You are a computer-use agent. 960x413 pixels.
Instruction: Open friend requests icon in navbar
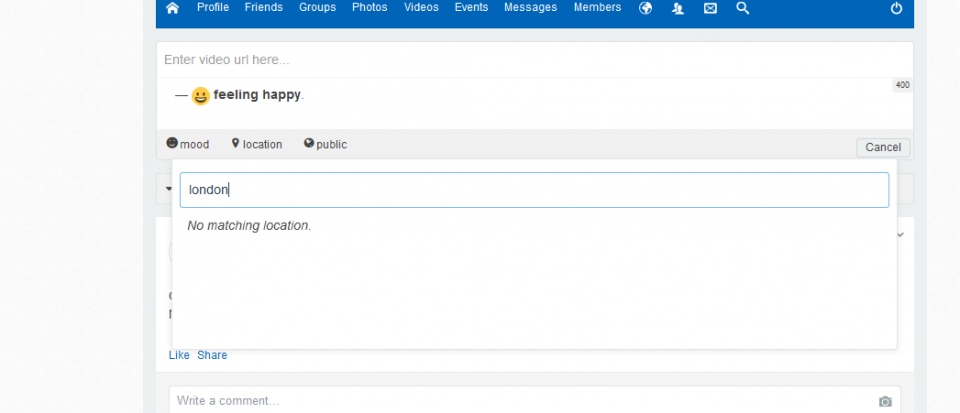point(678,8)
